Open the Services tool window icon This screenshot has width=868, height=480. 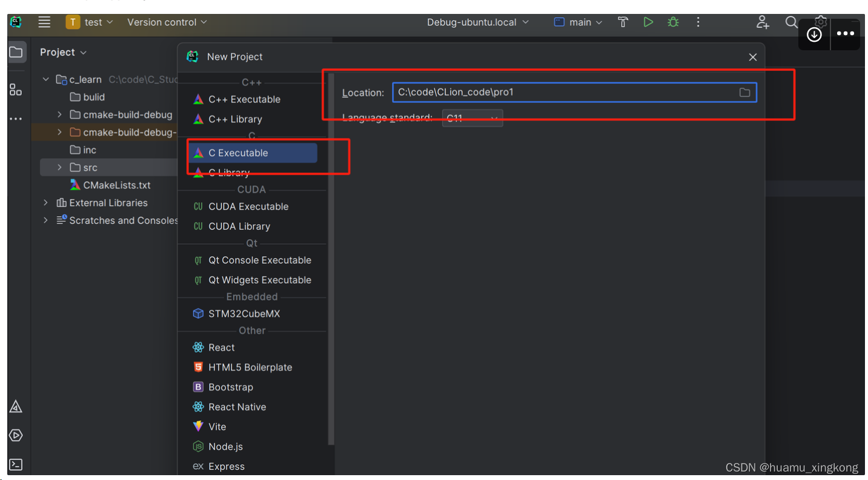(x=16, y=435)
